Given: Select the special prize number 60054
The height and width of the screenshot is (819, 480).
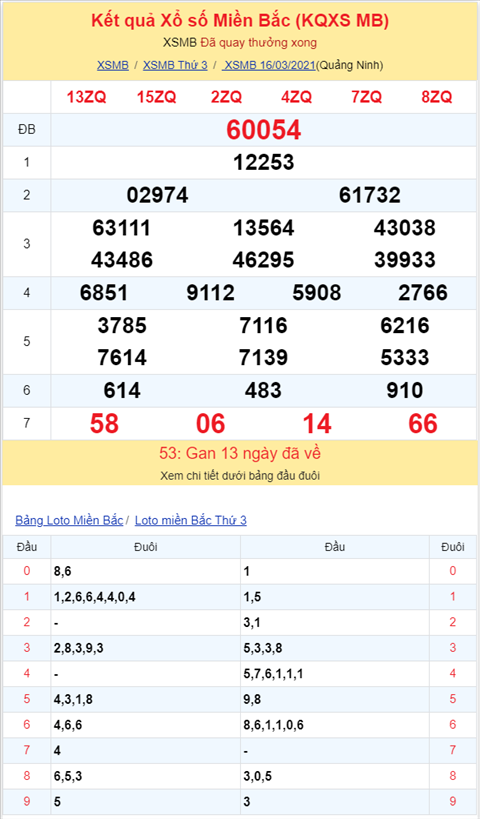Looking at the screenshot, I should [x=264, y=130].
